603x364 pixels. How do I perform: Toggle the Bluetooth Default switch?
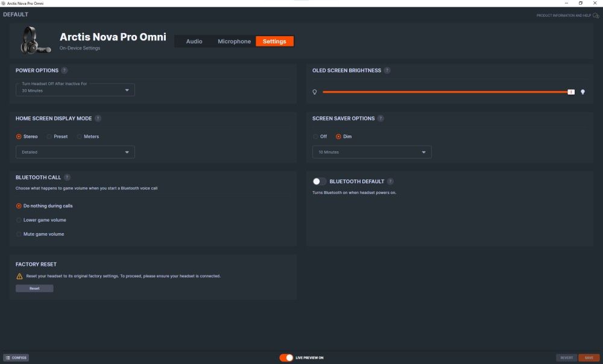319,181
